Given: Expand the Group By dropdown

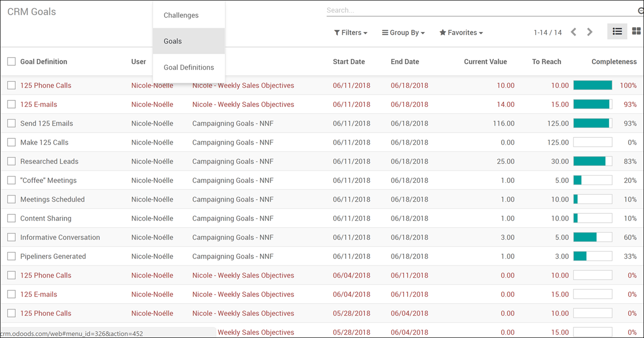Looking at the screenshot, I should click(x=403, y=32).
